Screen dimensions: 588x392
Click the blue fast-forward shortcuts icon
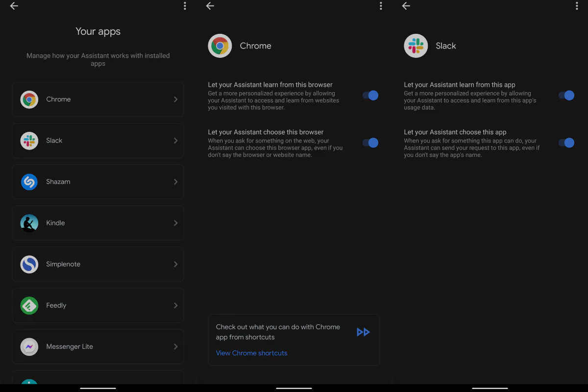[363, 332]
